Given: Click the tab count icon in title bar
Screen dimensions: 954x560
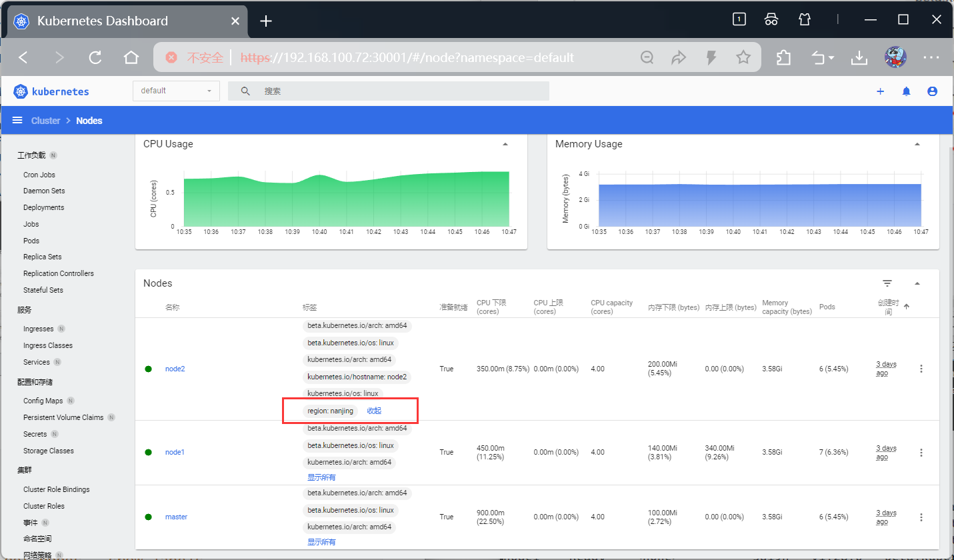Looking at the screenshot, I should 739,19.
